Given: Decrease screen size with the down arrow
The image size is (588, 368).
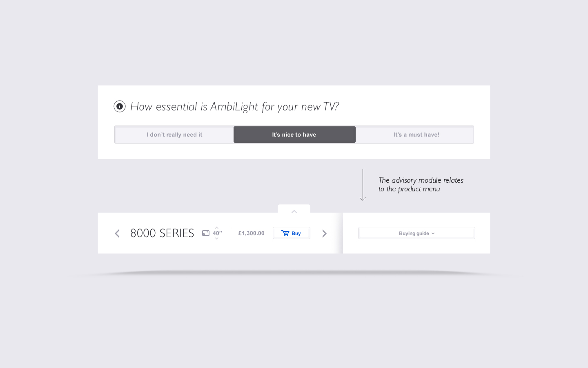Looking at the screenshot, I should 216,238.
